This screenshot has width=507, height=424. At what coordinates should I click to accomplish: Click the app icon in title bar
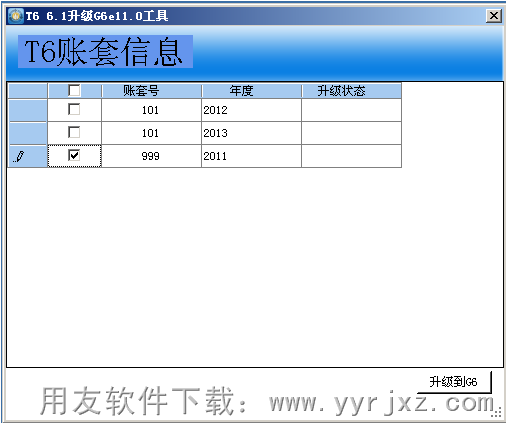click(16, 16)
